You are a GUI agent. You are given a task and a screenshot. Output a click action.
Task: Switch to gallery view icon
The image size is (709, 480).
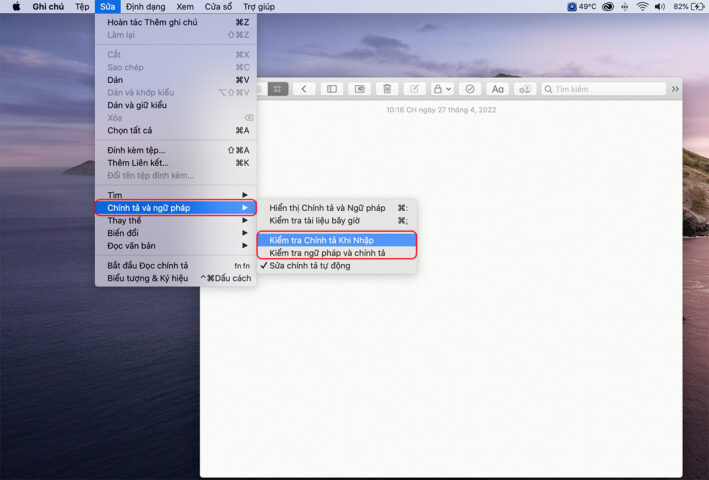278,89
